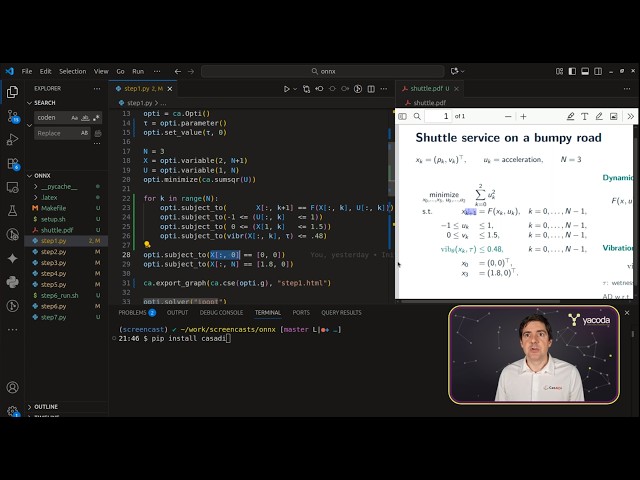The width and height of the screenshot is (640, 480).
Task: Open the Run menu
Action: click(x=138, y=71)
